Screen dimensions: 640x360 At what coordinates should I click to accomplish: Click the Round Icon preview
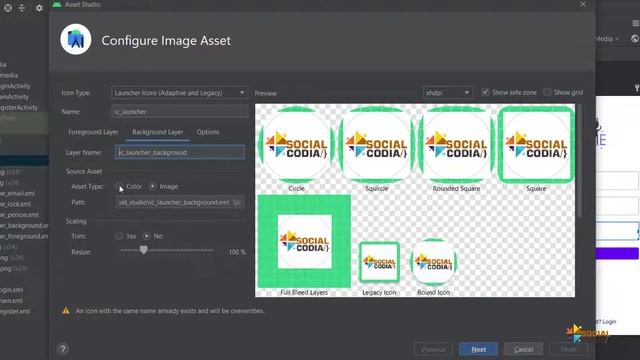(x=433, y=262)
